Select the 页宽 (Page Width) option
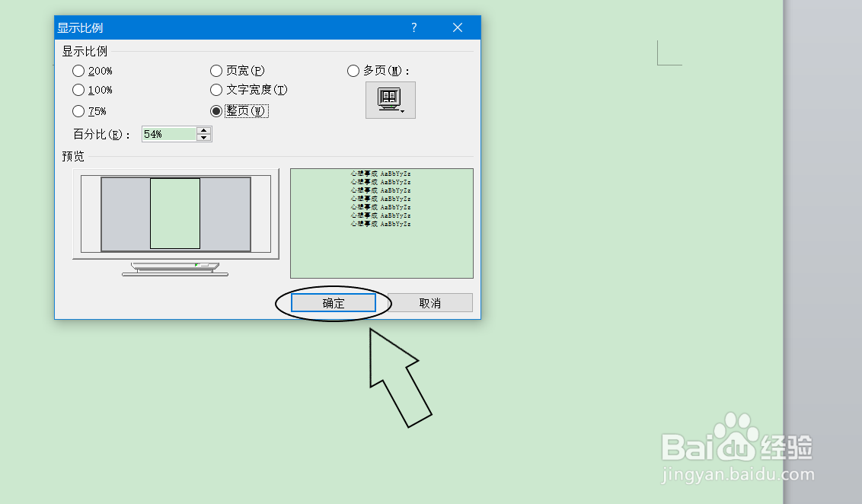 tap(216, 70)
